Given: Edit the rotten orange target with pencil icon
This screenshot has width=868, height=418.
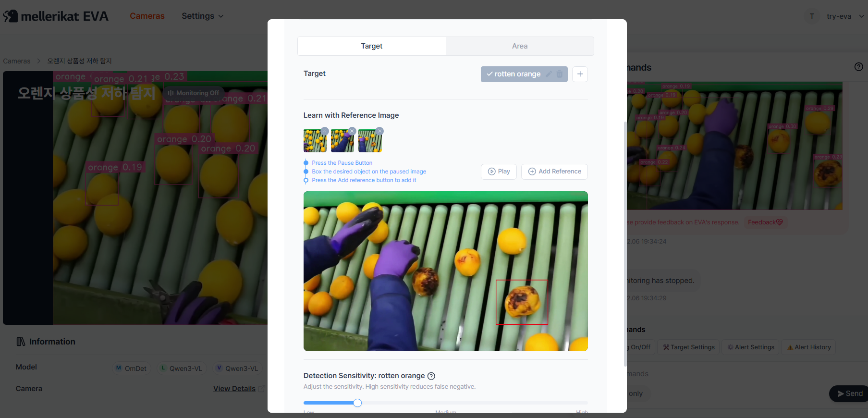Looking at the screenshot, I should tap(549, 74).
